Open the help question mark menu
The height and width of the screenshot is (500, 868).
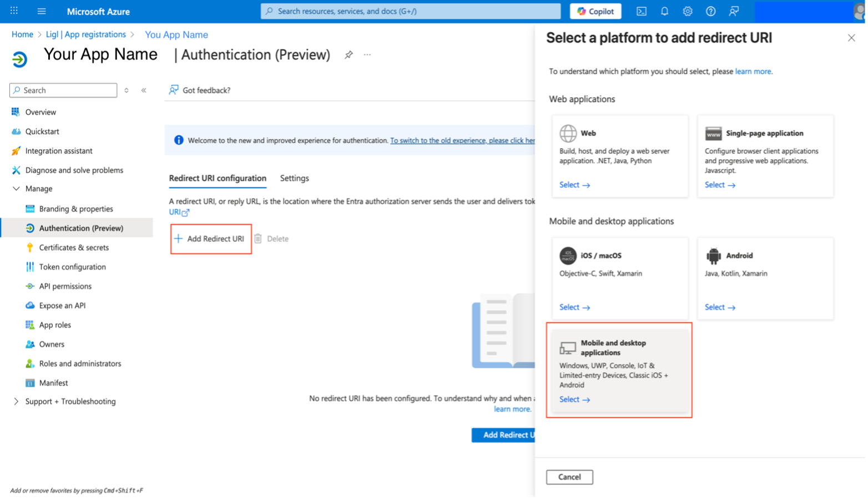pyautogui.click(x=710, y=11)
